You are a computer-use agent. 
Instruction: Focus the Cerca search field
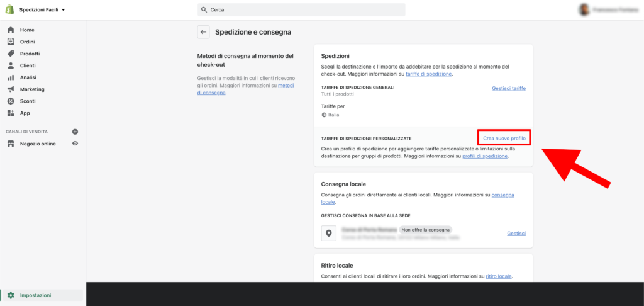pyautogui.click(x=301, y=9)
